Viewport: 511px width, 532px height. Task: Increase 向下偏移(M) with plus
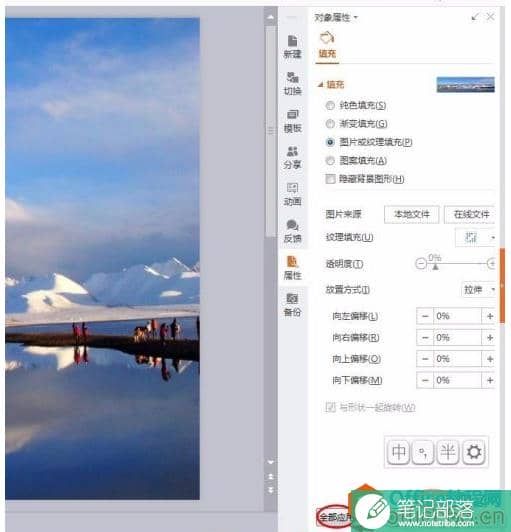489,380
